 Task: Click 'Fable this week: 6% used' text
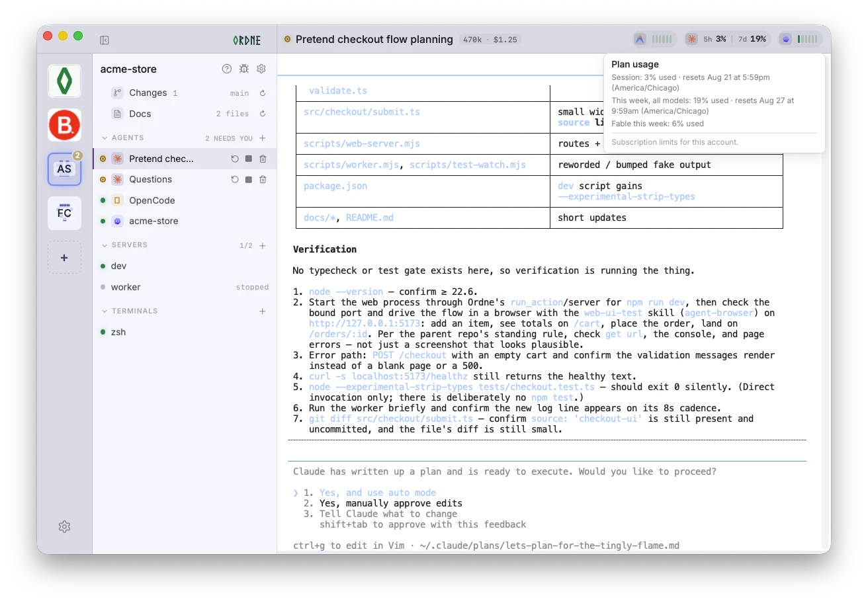(658, 124)
